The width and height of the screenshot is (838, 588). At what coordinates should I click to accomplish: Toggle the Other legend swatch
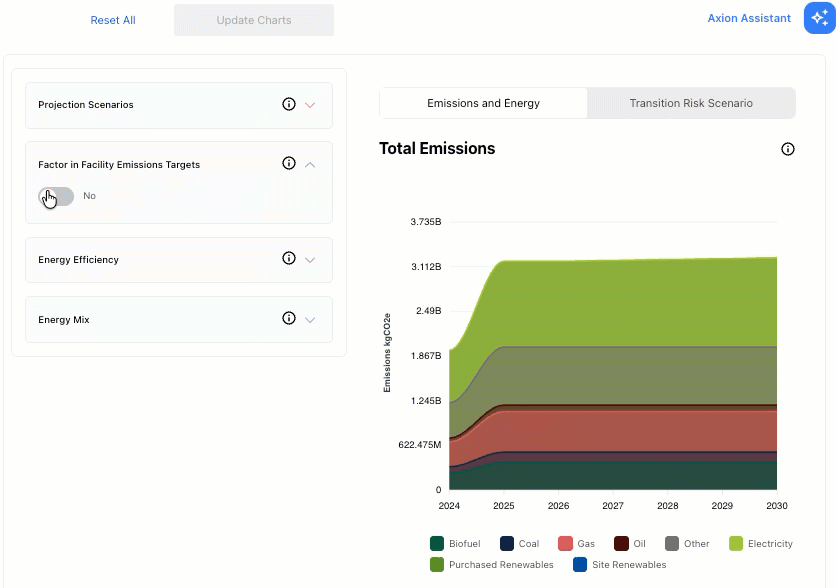tap(672, 544)
